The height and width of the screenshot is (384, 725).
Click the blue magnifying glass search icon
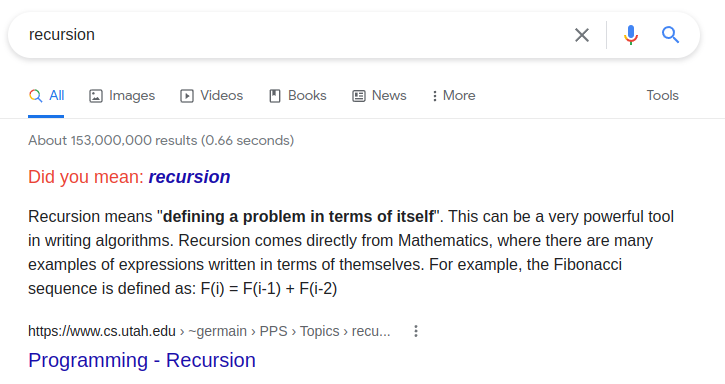670,35
